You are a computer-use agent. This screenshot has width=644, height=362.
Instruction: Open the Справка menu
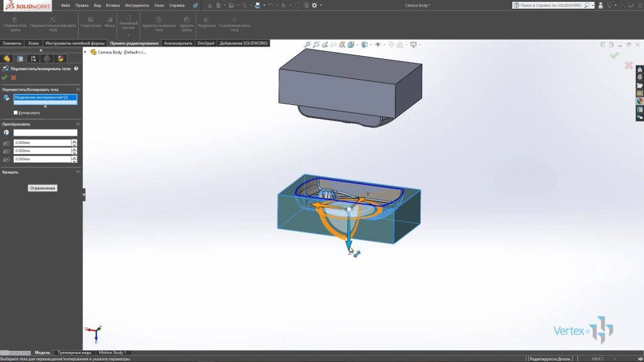(x=177, y=5)
